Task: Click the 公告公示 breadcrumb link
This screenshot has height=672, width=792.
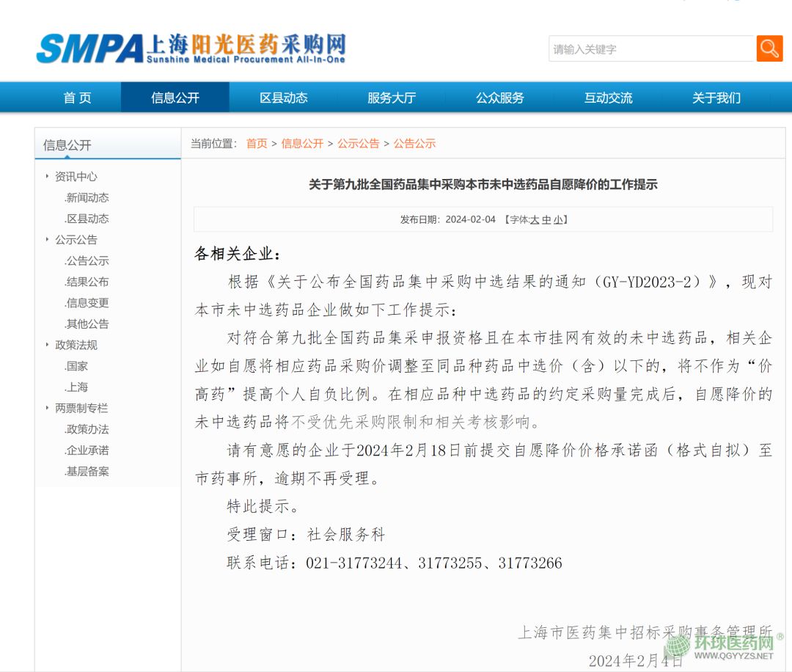Action: (414, 144)
